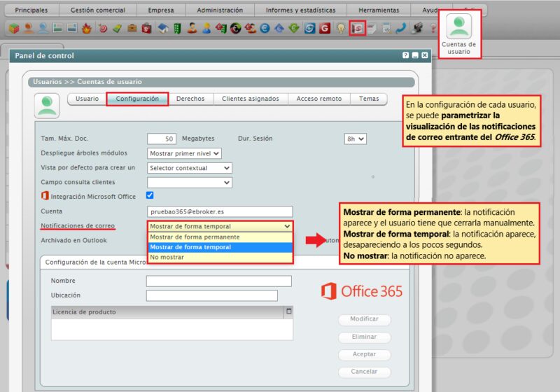Screen dimensions: 560x392
Task: Select the 'Mostrar de forma permanente' option
Action: pos(220,237)
